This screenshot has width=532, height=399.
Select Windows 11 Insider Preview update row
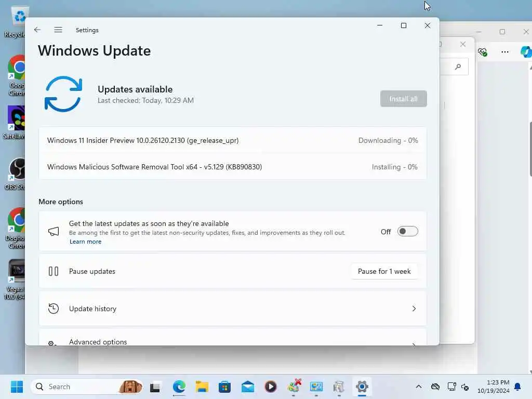[x=232, y=140]
